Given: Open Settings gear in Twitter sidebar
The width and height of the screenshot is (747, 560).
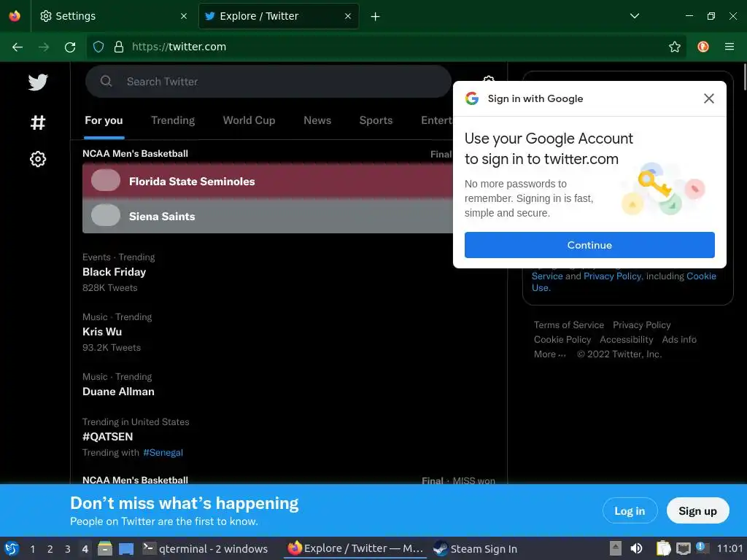Looking at the screenshot, I should [x=38, y=159].
